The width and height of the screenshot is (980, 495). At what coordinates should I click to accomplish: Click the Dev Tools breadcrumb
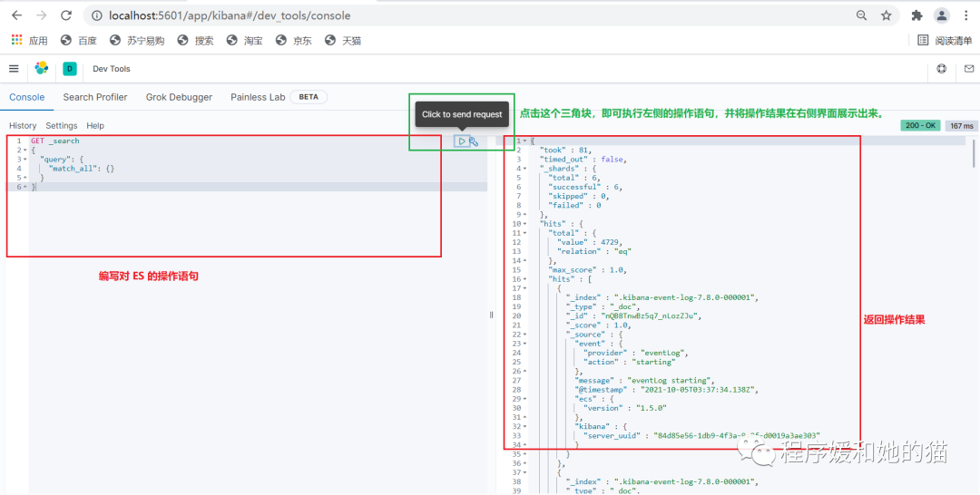[x=112, y=69]
